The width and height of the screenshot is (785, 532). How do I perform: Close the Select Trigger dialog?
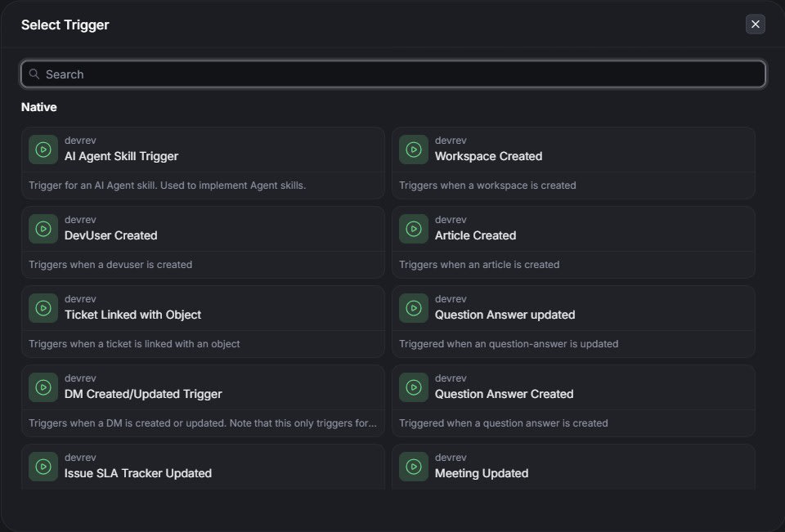(756, 25)
